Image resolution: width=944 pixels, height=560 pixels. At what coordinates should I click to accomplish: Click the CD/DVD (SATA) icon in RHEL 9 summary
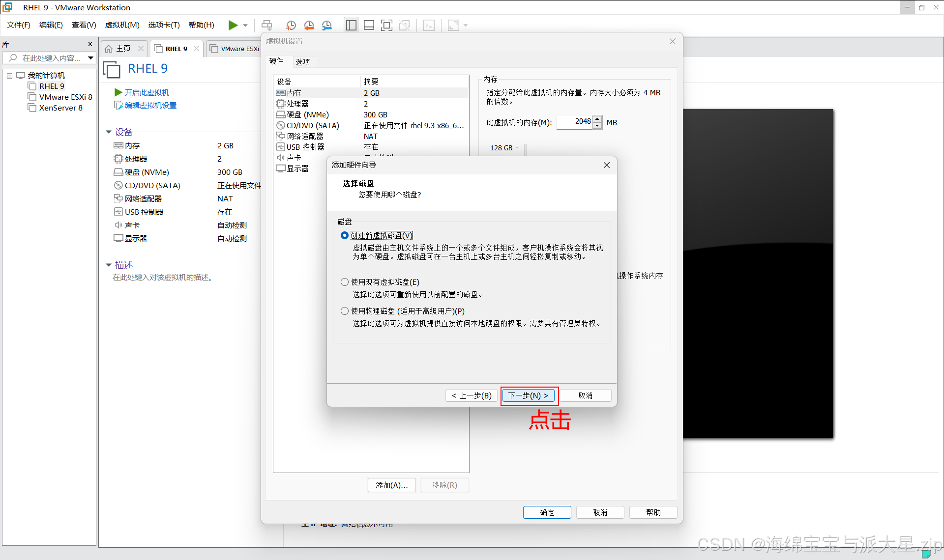click(118, 185)
